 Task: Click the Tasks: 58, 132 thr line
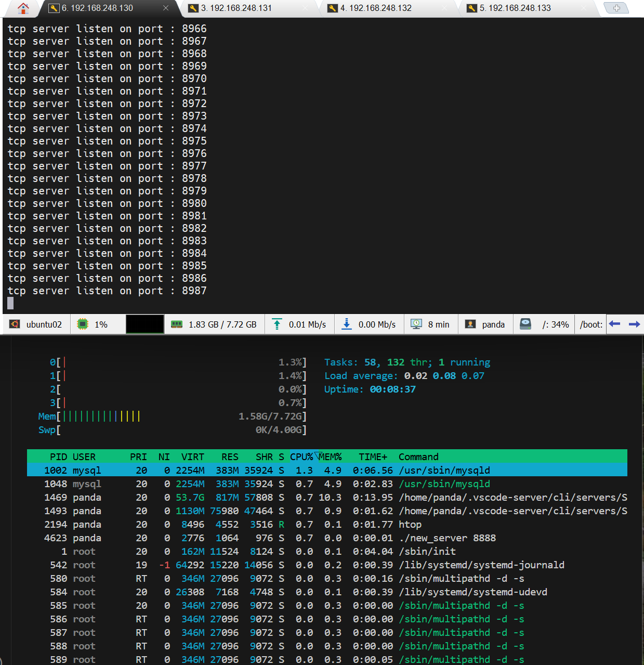[x=407, y=362]
